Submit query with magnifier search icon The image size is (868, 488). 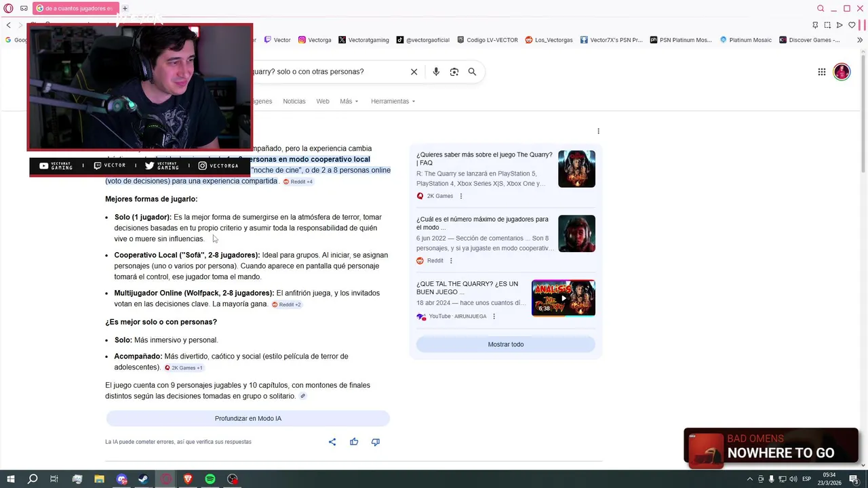tap(472, 72)
